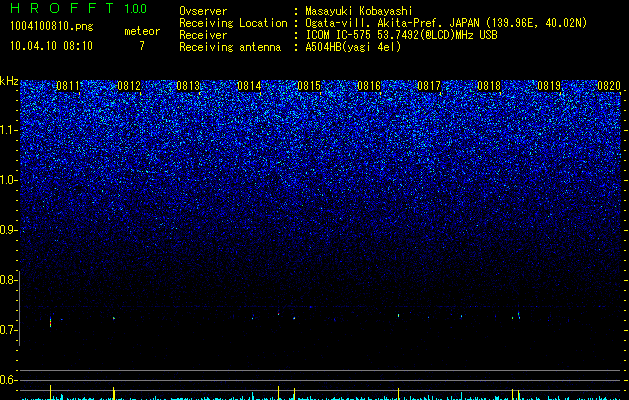629x400 pixels.
Task: Click the Receiving Location label
Action: pyautogui.click(x=233, y=23)
